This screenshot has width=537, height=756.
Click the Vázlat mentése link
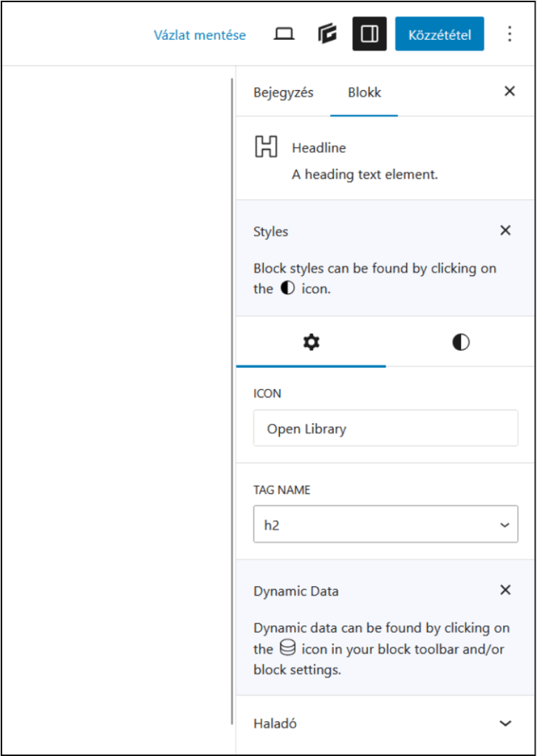[x=199, y=35]
